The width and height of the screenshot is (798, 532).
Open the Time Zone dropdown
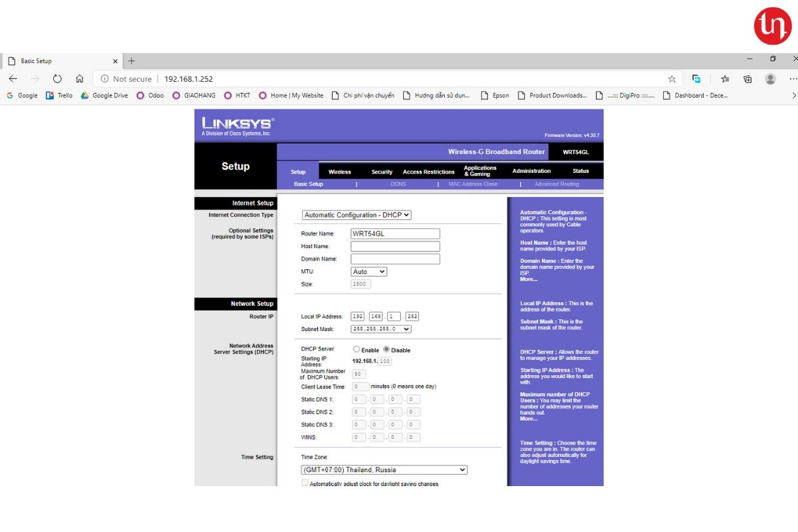[x=384, y=469]
